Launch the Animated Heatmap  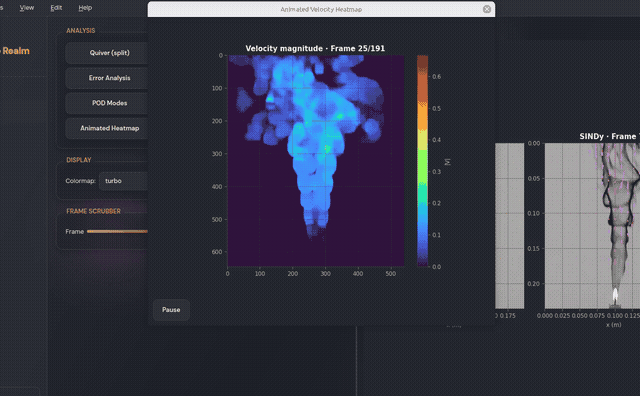(107, 128)
